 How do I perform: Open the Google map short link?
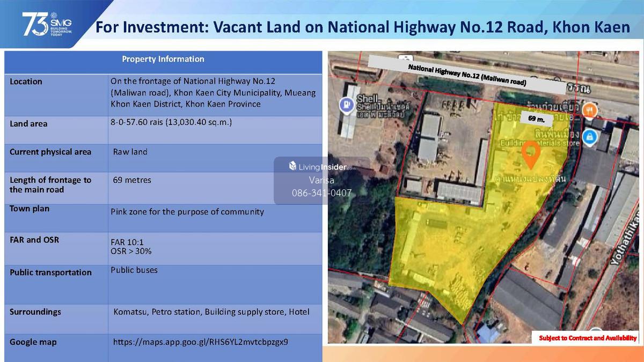[200, 341]
